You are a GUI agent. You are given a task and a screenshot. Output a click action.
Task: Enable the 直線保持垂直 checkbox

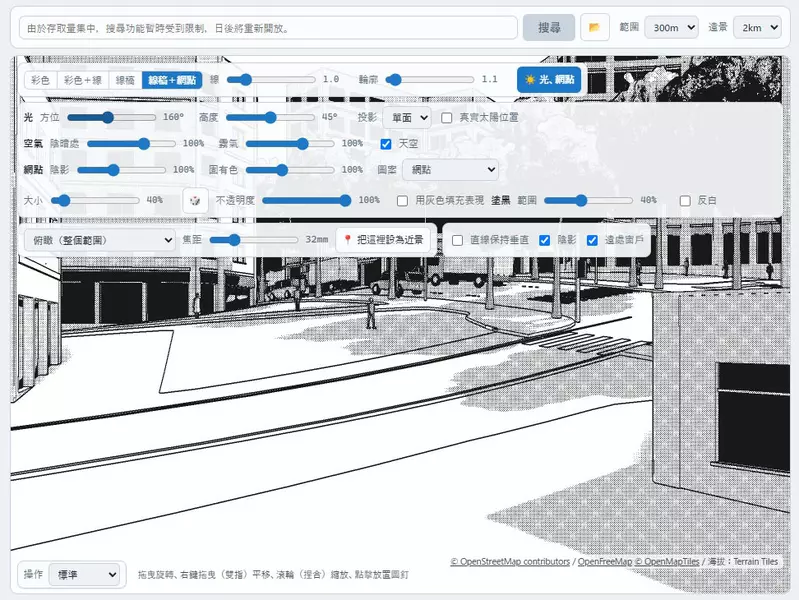pos(458,240)
